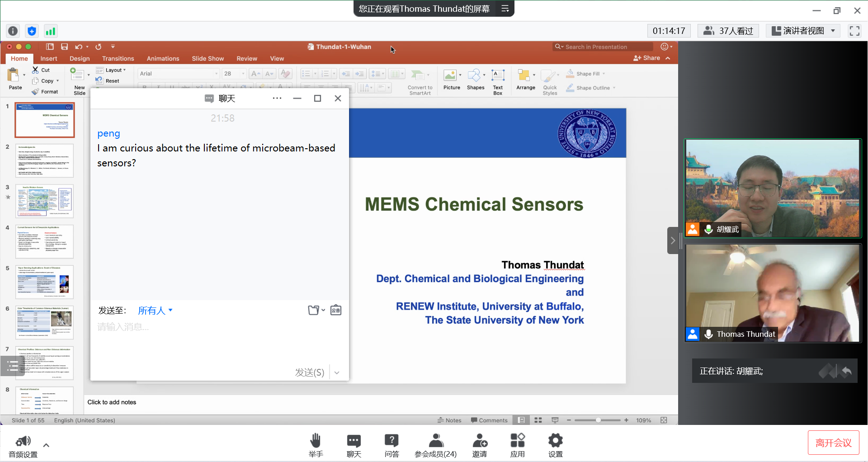Viewport: 868px width, 462px height.
Task: Toggle full screen mode
Action: click(854, 31)
